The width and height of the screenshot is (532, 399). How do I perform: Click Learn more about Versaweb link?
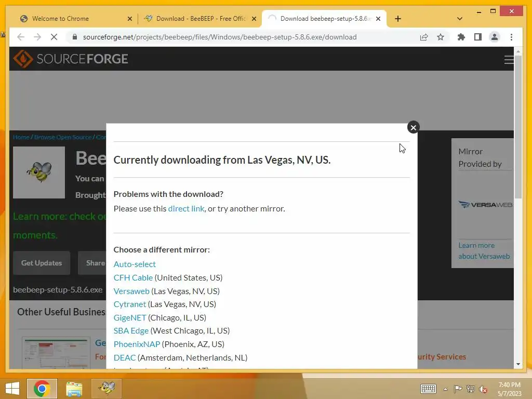[484, 251]
